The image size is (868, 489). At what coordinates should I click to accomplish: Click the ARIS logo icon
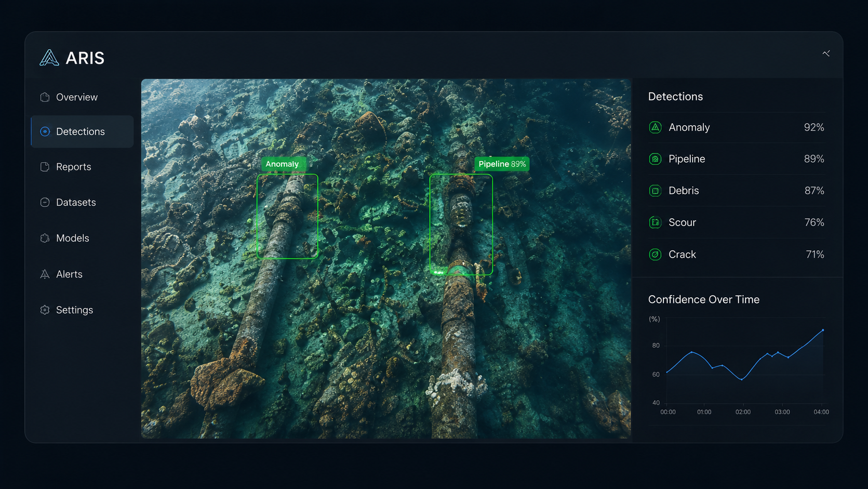coord(49,58)
